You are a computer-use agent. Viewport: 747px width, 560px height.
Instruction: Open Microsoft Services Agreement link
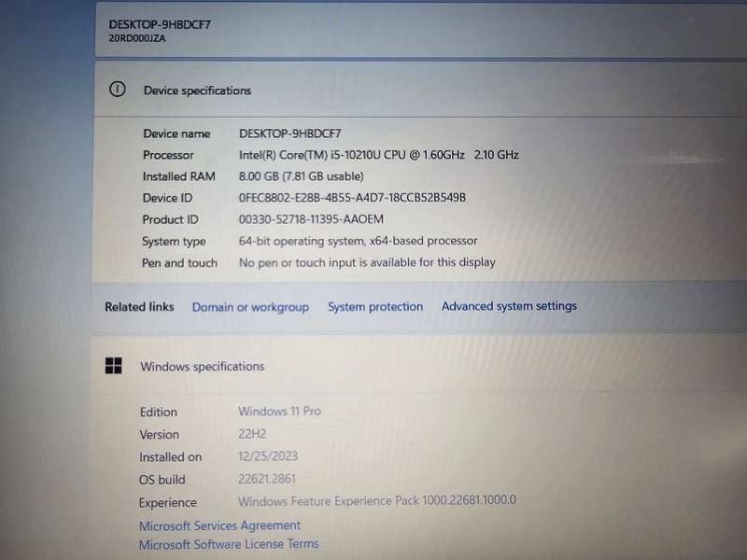(219, 525)
